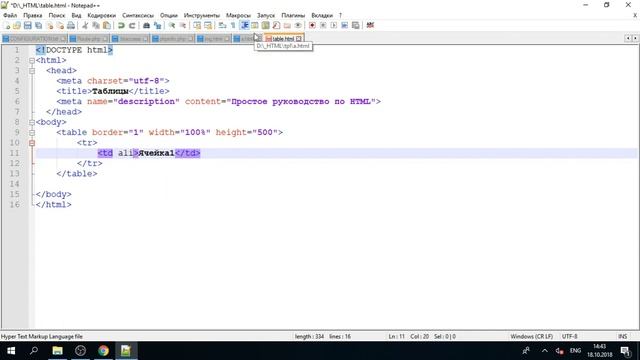Image resolution: width=640 pixels, height=360 pixels.
Task: Open the user defined language icon
Action: pyautogui.click(x=255, y=25)
